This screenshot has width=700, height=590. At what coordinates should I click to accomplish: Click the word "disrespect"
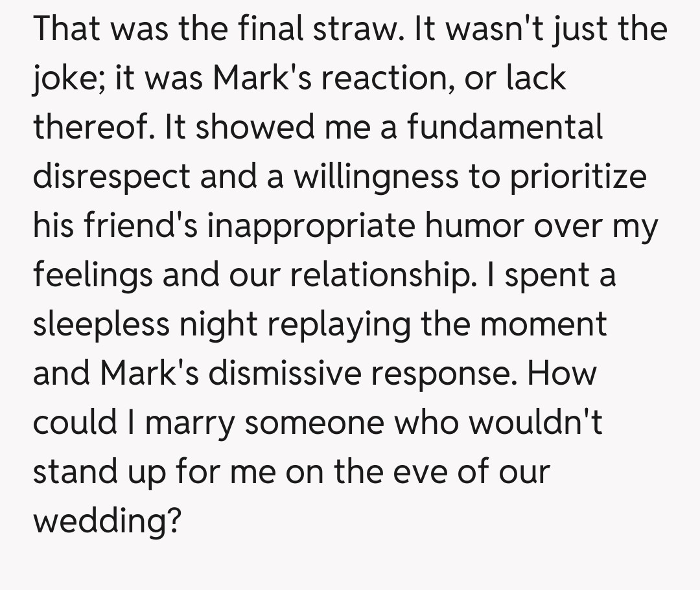click(x=112, y=176)
